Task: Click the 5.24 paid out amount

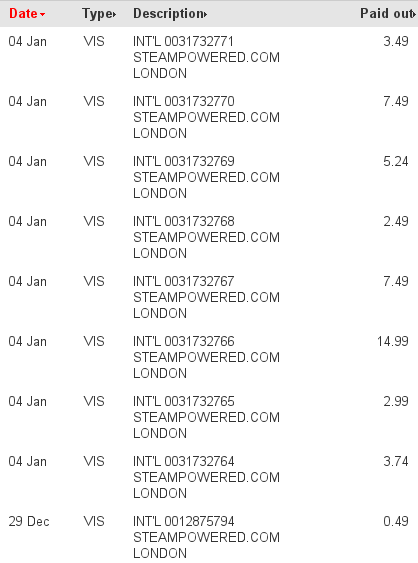Action: coord(396,161)
